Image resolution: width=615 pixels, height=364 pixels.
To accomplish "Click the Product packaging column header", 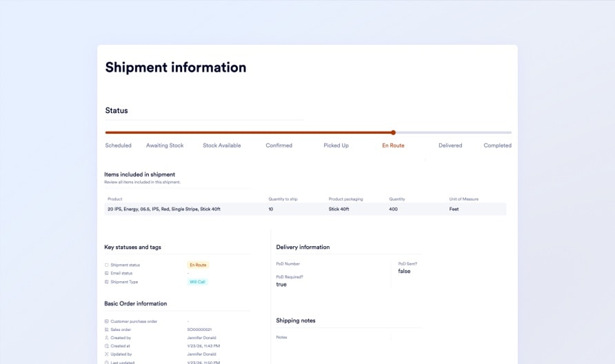I will [x=345, y=199].
